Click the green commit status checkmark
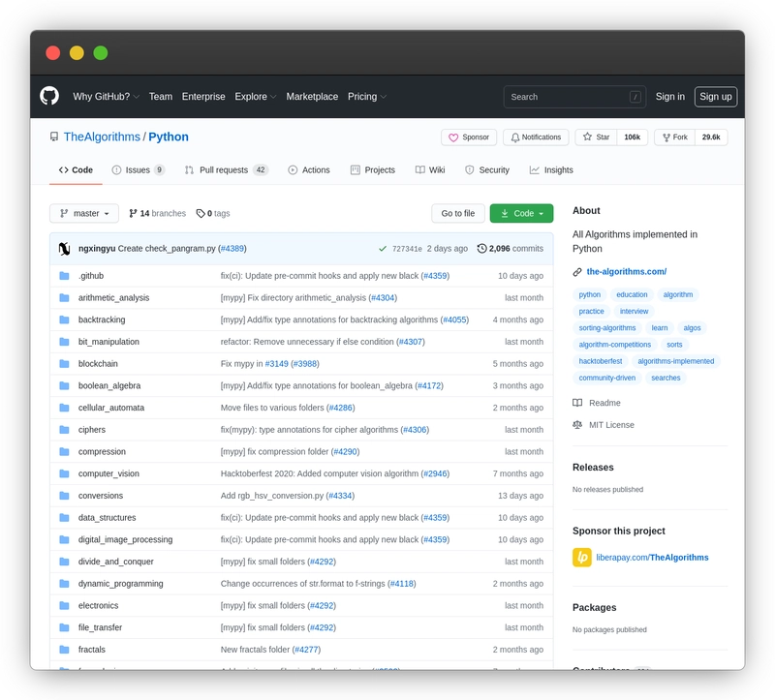The width and height of the screenshot is (775, 700). point(383,249)
